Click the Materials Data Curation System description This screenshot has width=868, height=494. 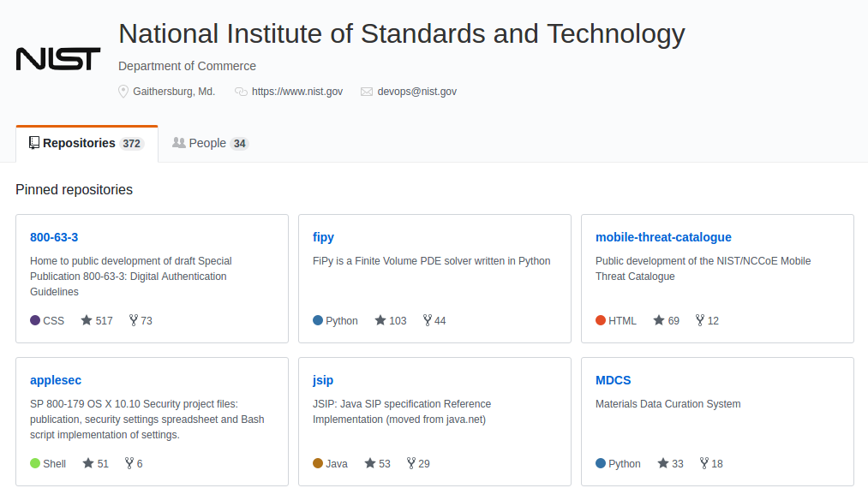[x=668, y=404]
